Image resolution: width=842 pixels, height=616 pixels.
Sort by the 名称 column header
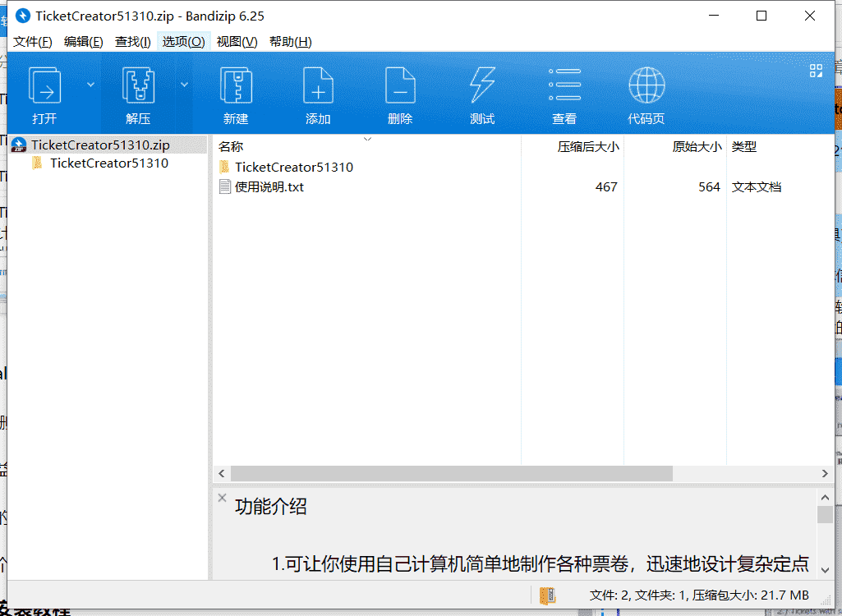tap(231, 147)
